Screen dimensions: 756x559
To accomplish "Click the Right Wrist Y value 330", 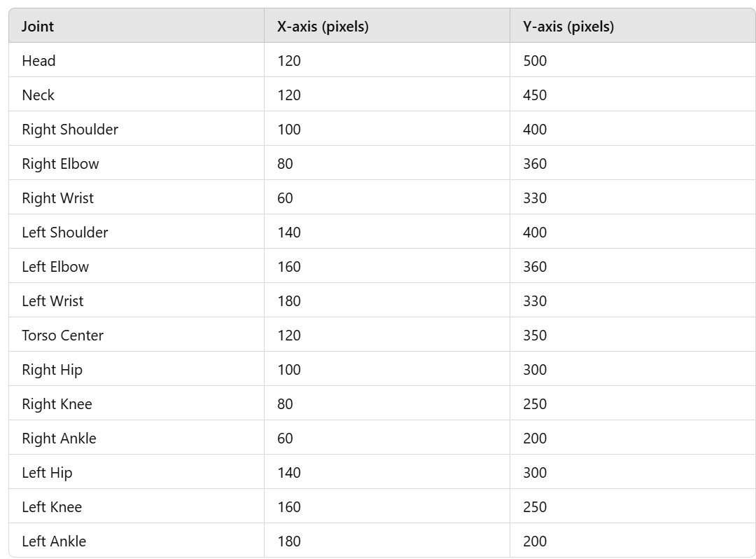I will tap(535, 198).
